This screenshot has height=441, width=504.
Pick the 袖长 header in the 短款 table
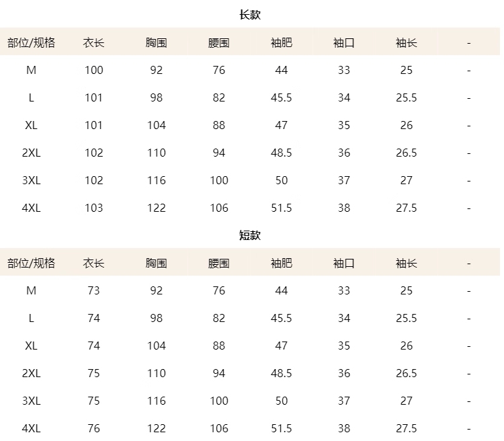click(x=406, y=264)
